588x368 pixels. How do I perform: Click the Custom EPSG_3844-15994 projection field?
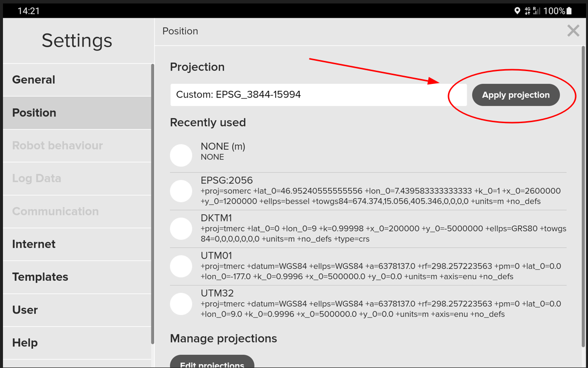(x=318, y=95)
